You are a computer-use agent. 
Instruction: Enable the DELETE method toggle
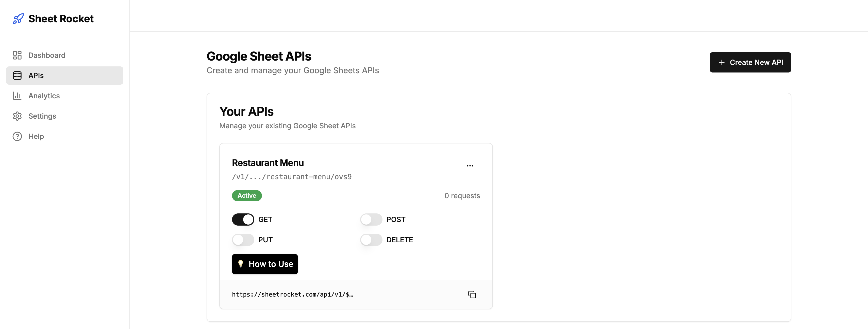[371, 240]
